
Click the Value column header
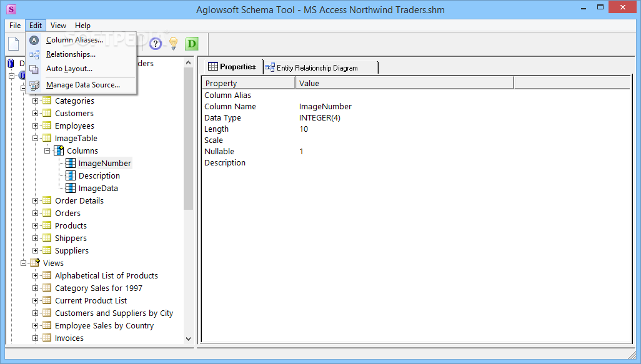pos(404,83)
